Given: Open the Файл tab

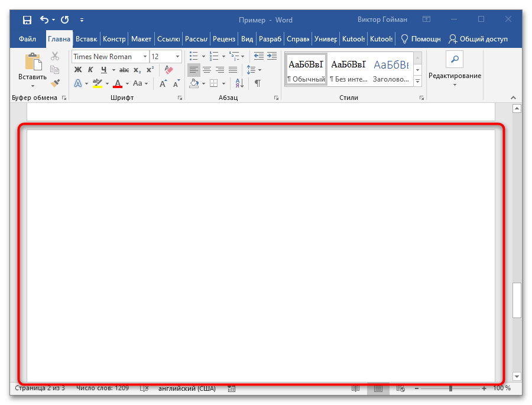Looking at the screenshot, I should (x=27, y=39).
